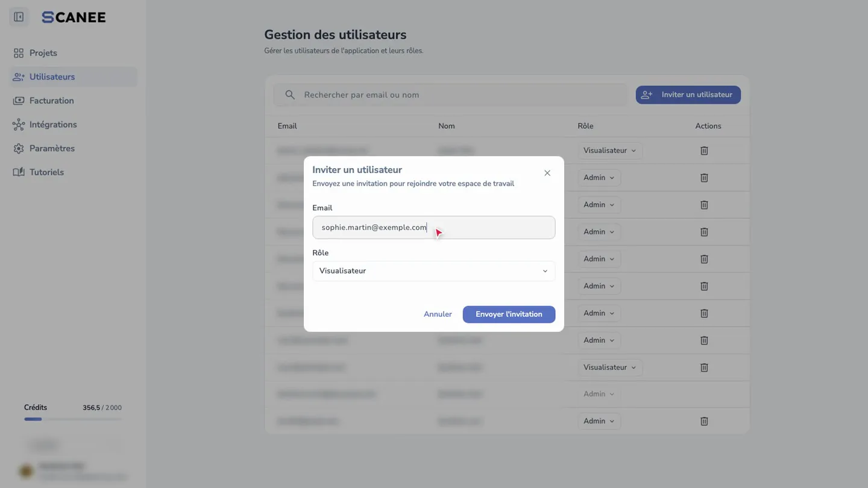Cancel the invitation with Annuler
This screenshot has width=868, height=488.
pyautogui.click(x=438, y=314)
